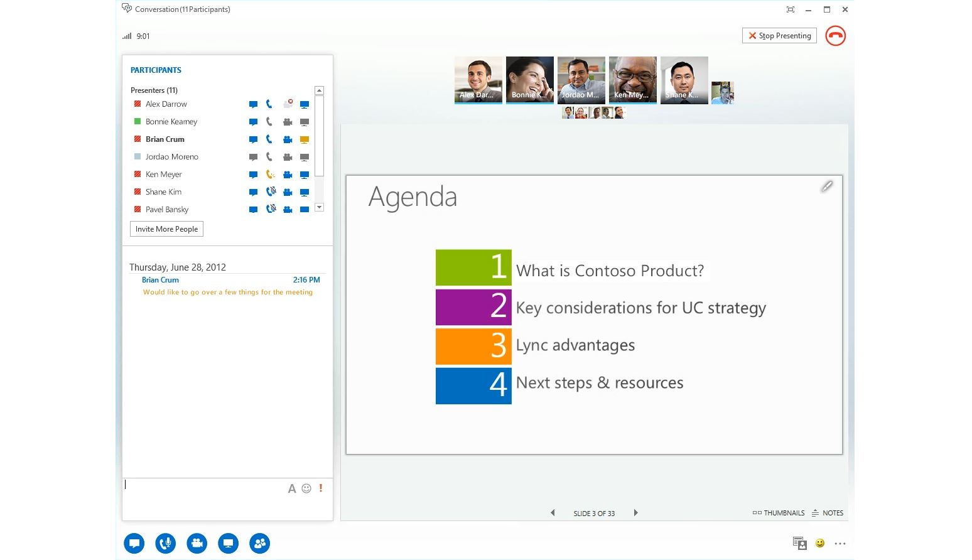Click Alex Darrow's screen sharing icon
This screenshot has height=560, width=972.
[x=305, y=104]
